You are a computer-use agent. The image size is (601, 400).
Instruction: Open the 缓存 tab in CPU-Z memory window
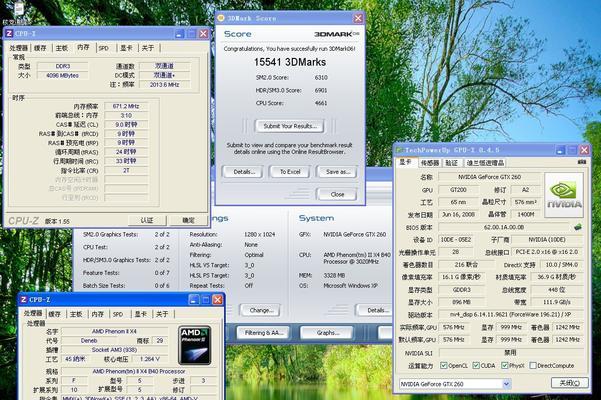coord(40,48)
